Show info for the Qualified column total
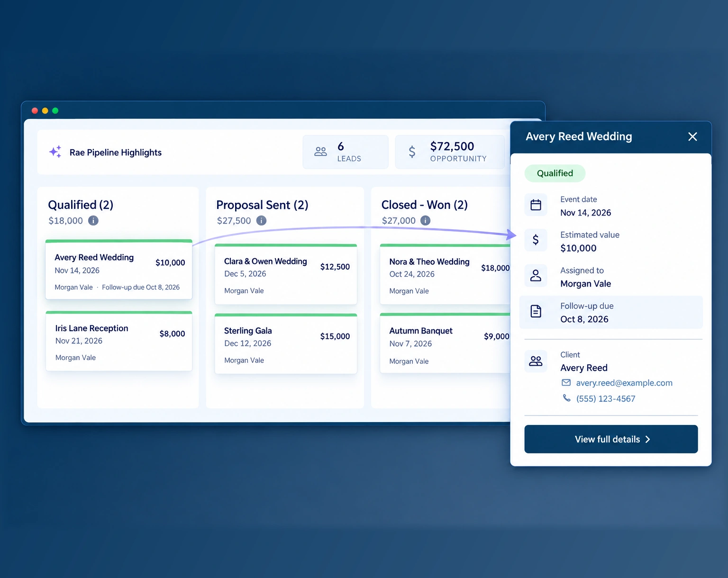728x578 pixels. [x=93, y=220]
